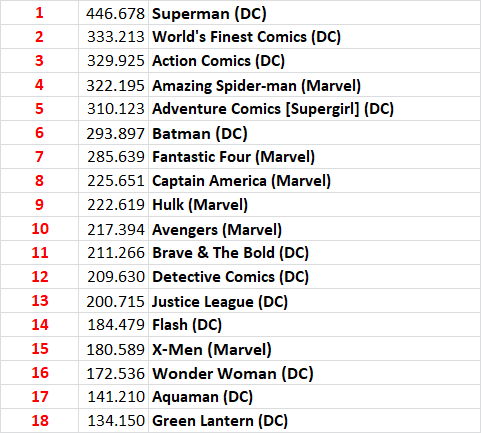
Task: Click the Brave & The Bold (DC) cell
Action: pyautogui.click(x=314, y=253)
